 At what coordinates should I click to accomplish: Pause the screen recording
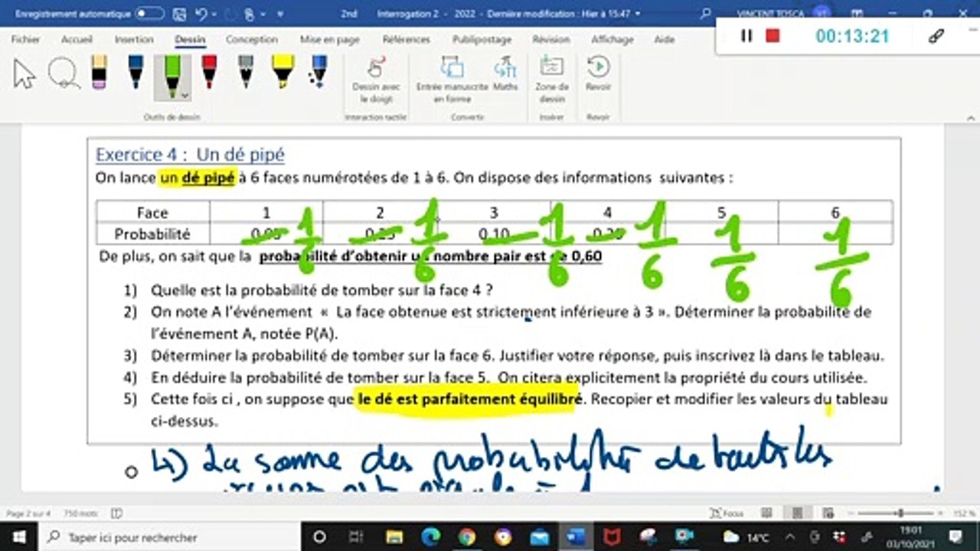[746, 36]
